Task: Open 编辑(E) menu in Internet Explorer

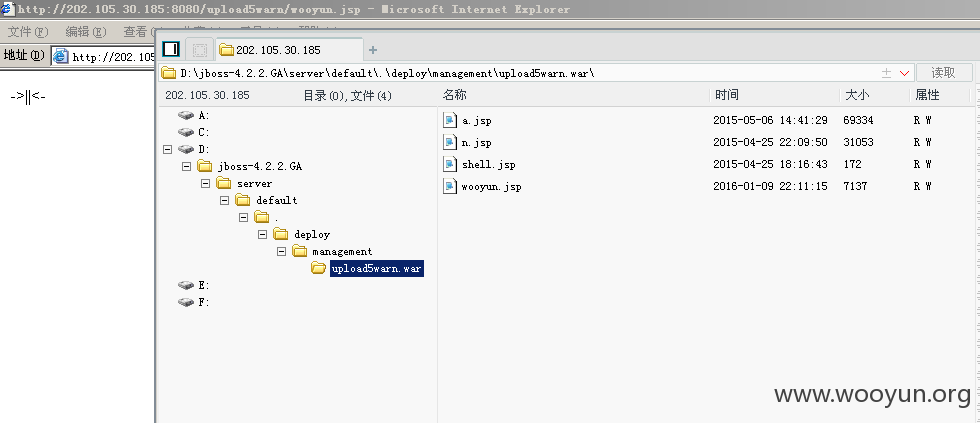Action: [86, 31]
